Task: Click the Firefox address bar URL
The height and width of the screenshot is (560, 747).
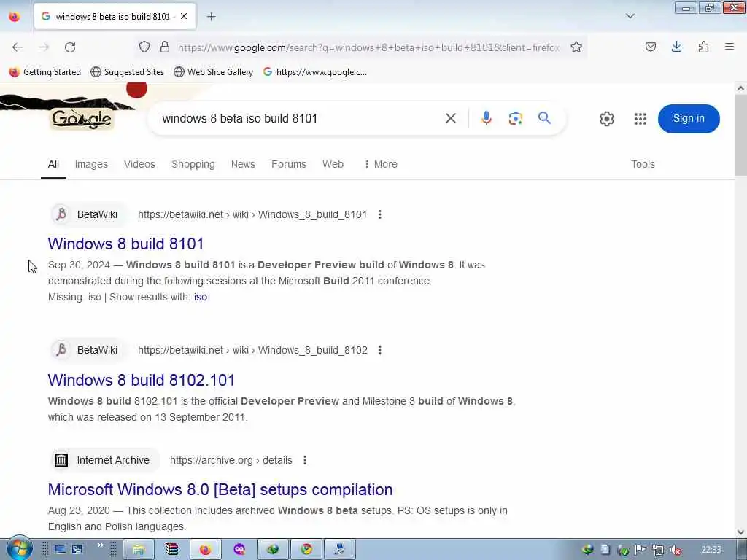Action: [x=368, y=47]
